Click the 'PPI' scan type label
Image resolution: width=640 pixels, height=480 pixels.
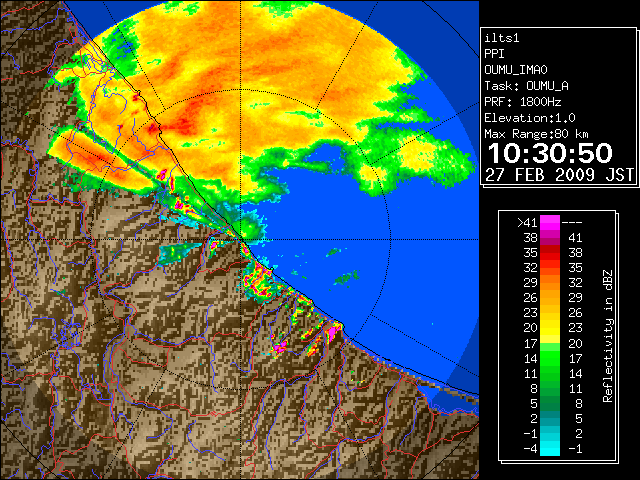[494, 54]
